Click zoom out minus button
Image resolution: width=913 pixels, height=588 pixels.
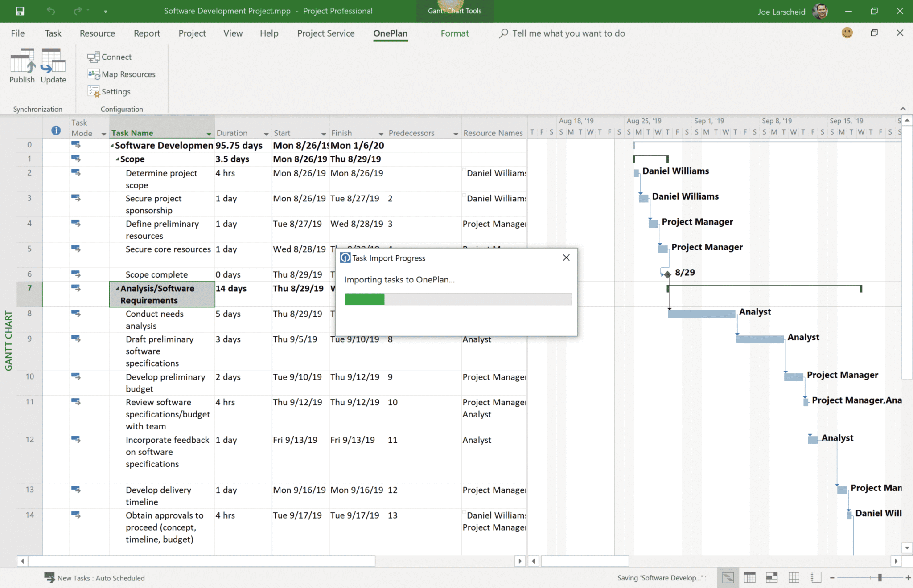coord(832,578)
